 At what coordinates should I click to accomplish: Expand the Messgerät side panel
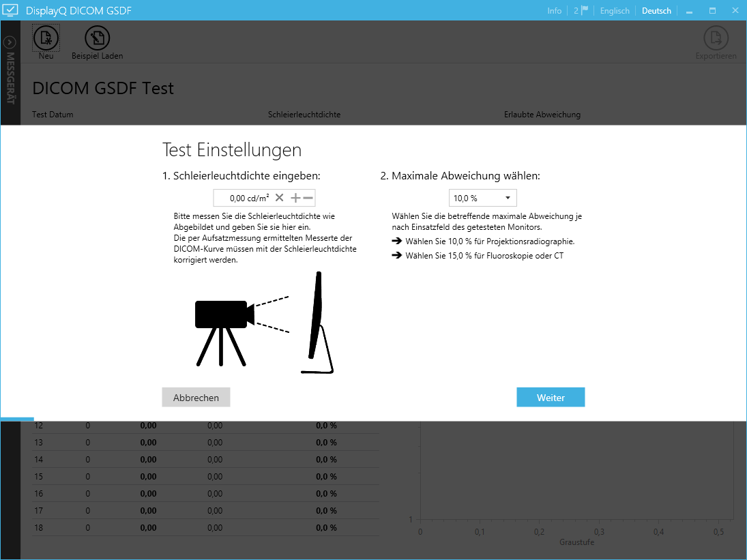[10, 42]
